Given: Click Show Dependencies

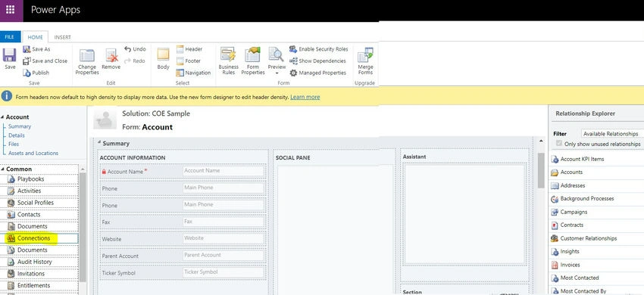Looking at the screenshot, I should click(317, 61).
